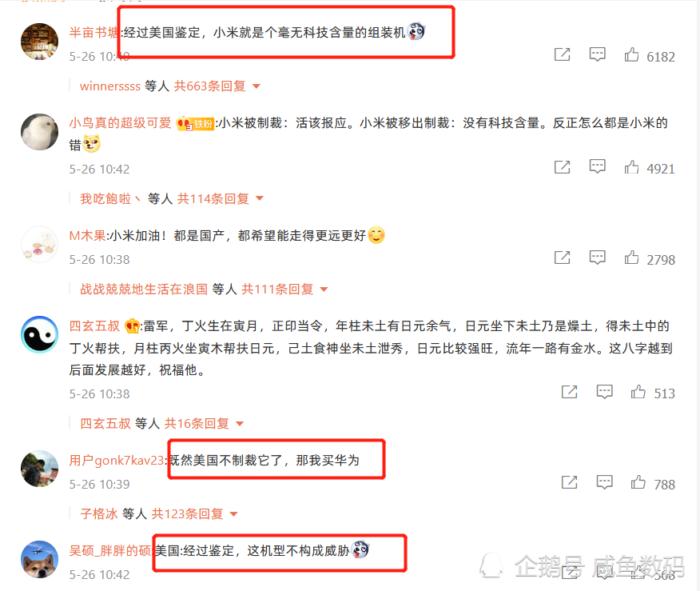Forward the comment by 用户gonk7kav23
The height and width of the screenshot is (591, 700).
(569, 482)
